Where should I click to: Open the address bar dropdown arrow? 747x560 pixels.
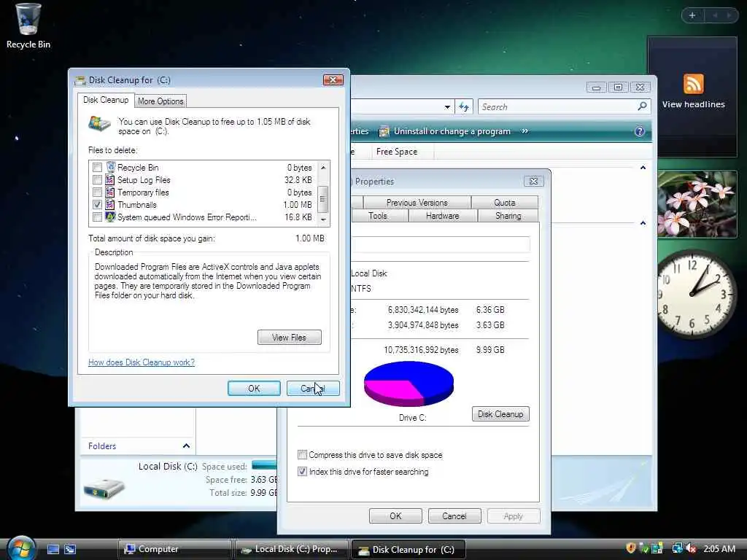pyautogui.click(x=447, y=106)
